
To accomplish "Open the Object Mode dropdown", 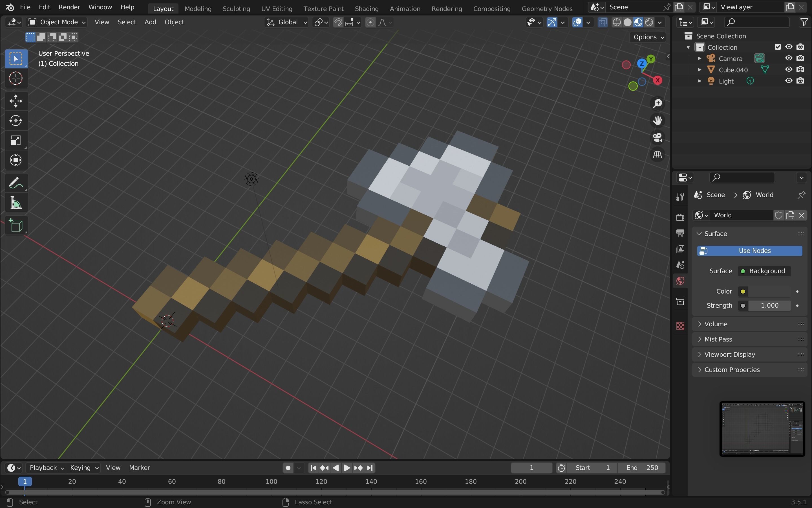I will click(57, 22).
